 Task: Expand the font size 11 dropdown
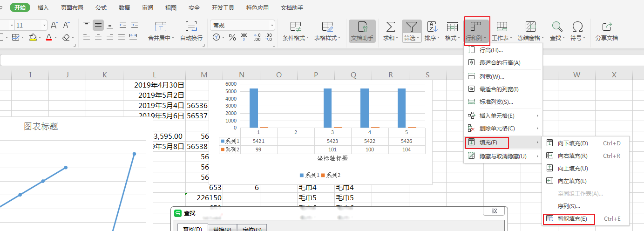coord(45,25)
